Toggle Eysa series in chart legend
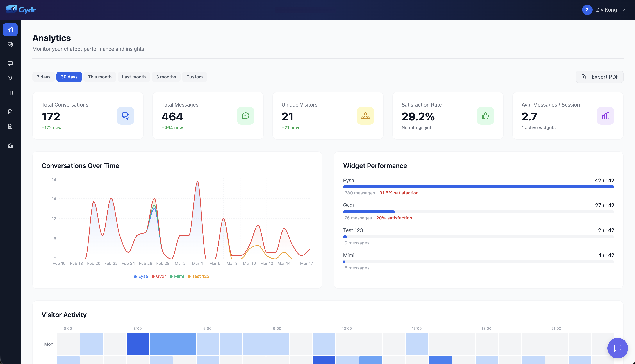The width and height of the screenshot is (635, 364). [141, 276]
